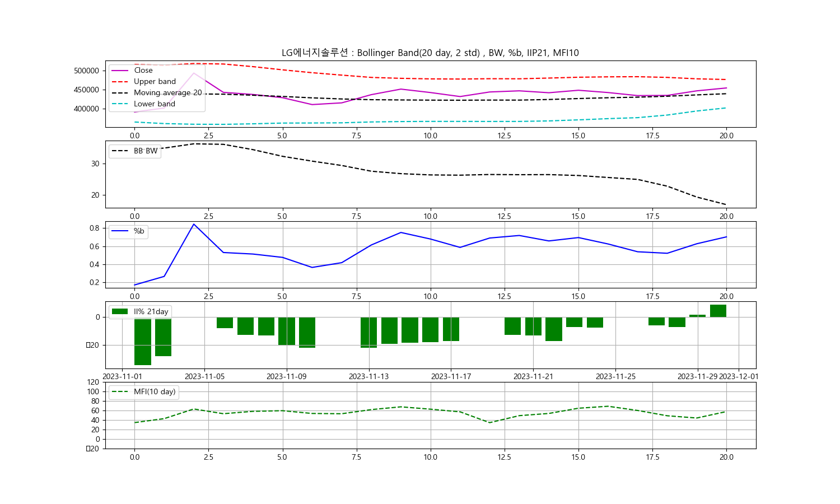Pick the red dashed sample beside Upper band
Viewport: 840px width, 504px height.
coord(120,82)
